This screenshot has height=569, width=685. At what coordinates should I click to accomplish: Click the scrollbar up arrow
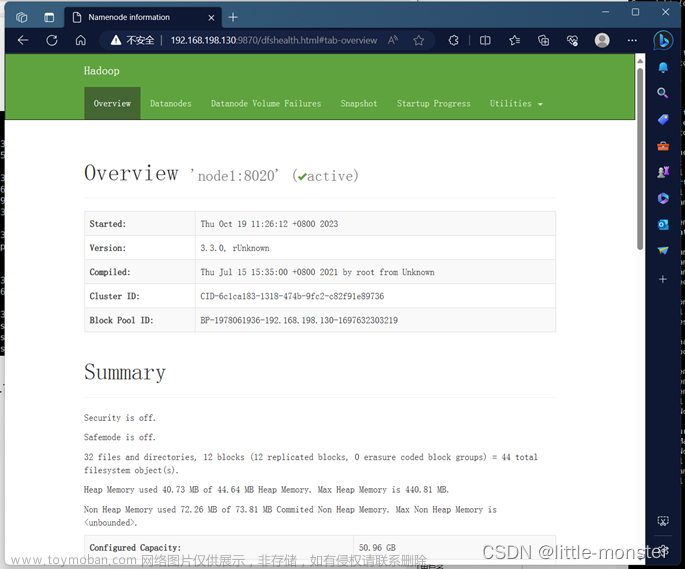(640, 61)
